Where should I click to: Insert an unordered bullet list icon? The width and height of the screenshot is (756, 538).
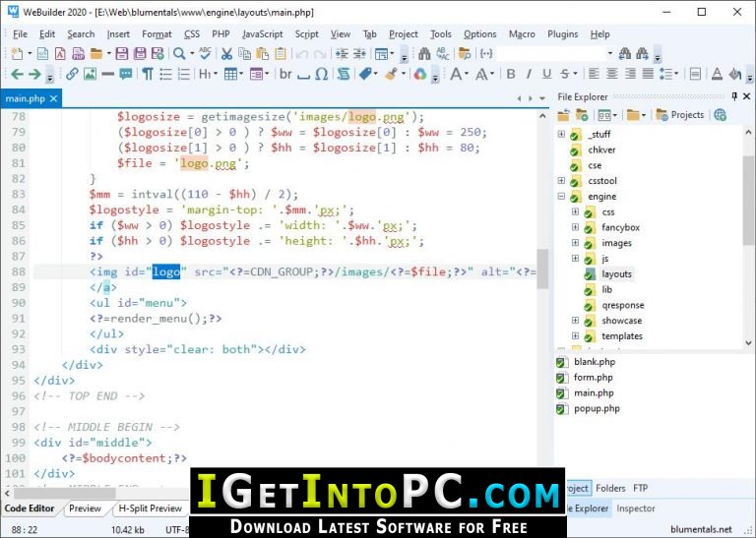tap(165, 74)
